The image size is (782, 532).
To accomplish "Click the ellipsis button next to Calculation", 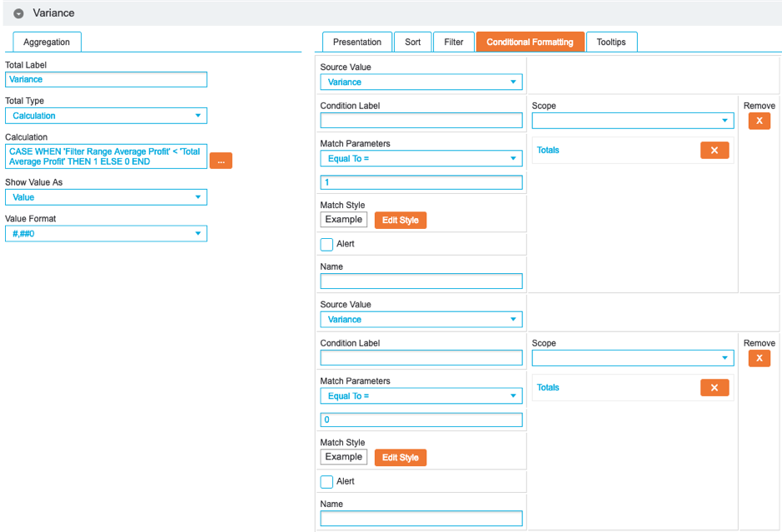I will 221,162.
